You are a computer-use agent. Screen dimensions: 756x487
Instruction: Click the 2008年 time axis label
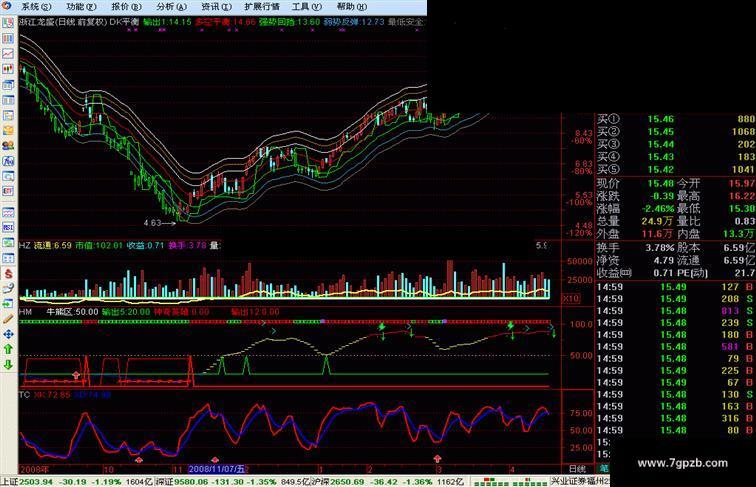pos(34,469)
